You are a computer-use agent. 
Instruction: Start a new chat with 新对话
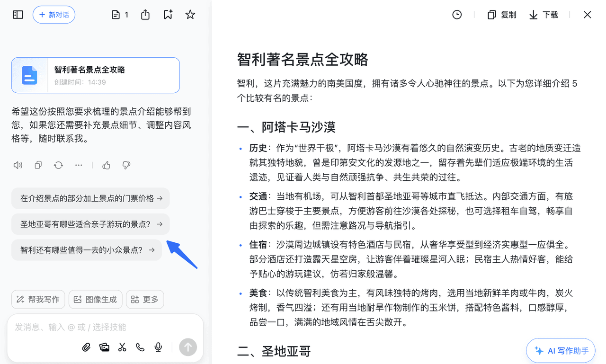click(x=54, y=15)
